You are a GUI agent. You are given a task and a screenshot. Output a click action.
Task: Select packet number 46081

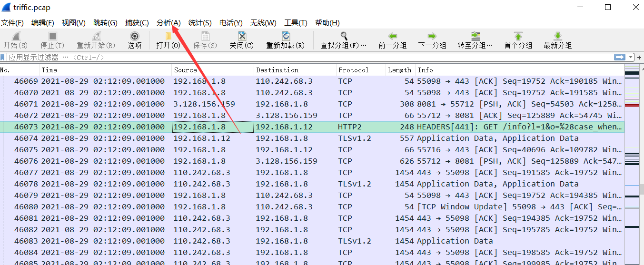[312, 218]
